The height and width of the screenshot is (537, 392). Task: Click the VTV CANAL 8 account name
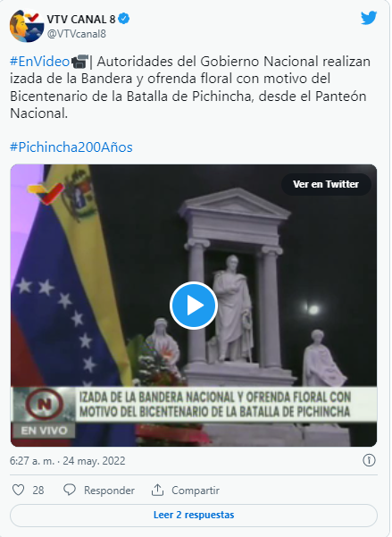(80, 19)
